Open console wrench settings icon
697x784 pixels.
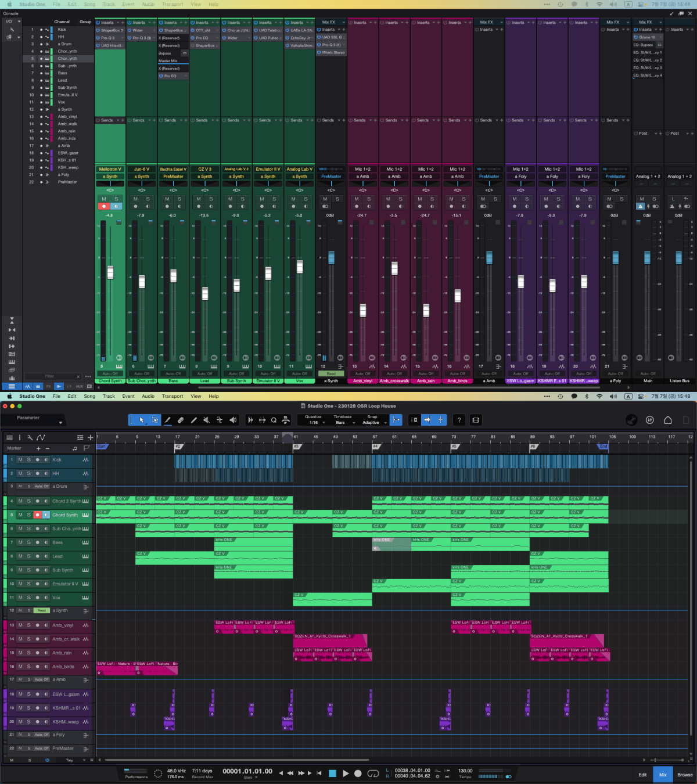point(10,29)
